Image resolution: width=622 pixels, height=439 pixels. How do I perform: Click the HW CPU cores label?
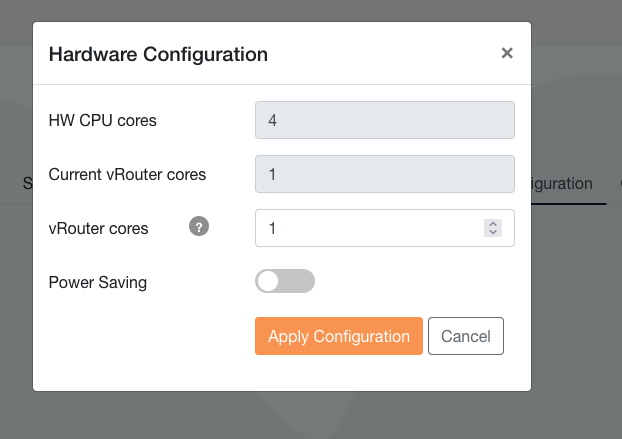pos(102,121)
